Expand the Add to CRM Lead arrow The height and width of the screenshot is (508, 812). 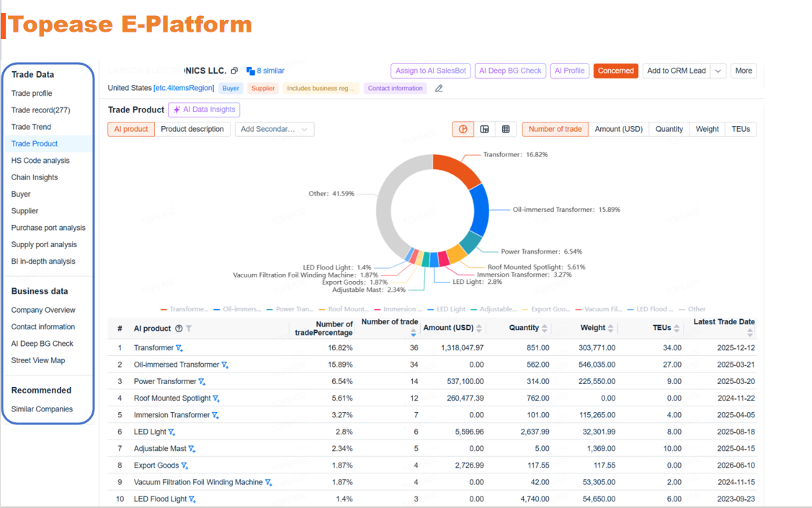pyautogui.click(x=718, y=71)
